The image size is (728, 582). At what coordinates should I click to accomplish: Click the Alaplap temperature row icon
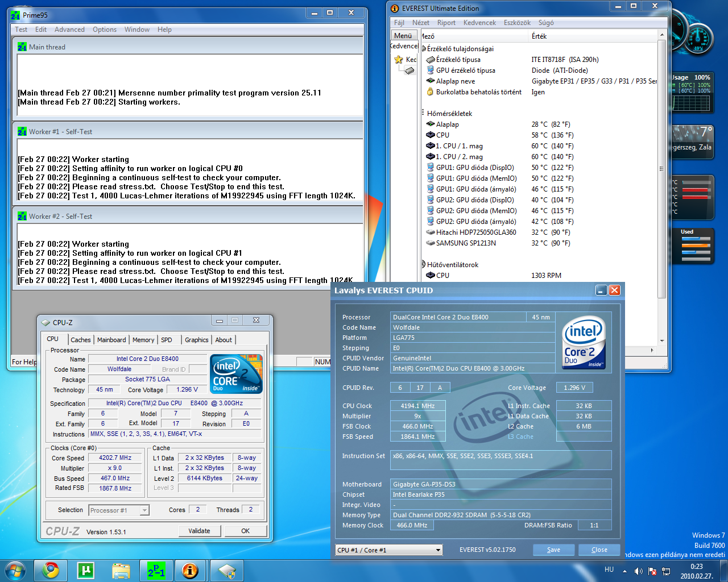tap(431, 124)
